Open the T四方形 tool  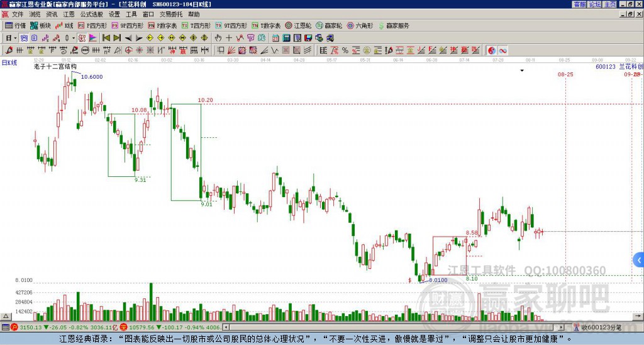pos(196,25)
